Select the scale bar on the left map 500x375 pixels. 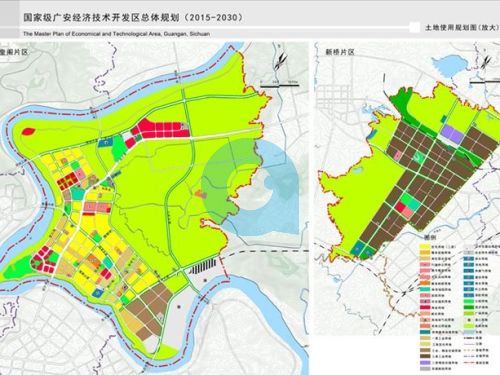(x=279, y=84)
